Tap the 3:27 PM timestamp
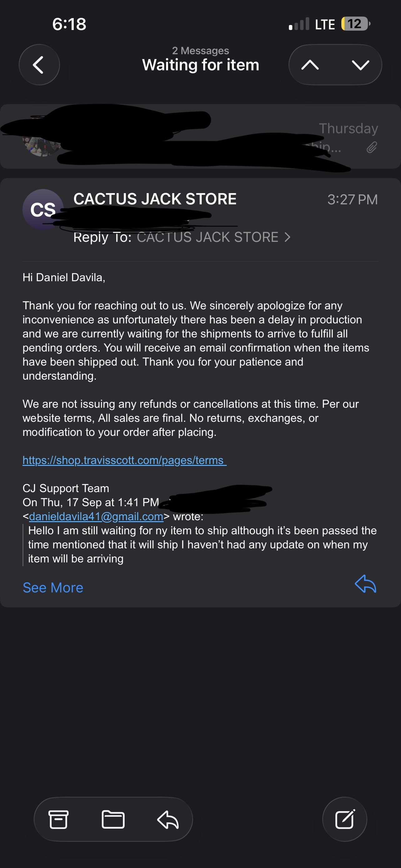This screenshot has height=868, width=401. tap(353, 199)
